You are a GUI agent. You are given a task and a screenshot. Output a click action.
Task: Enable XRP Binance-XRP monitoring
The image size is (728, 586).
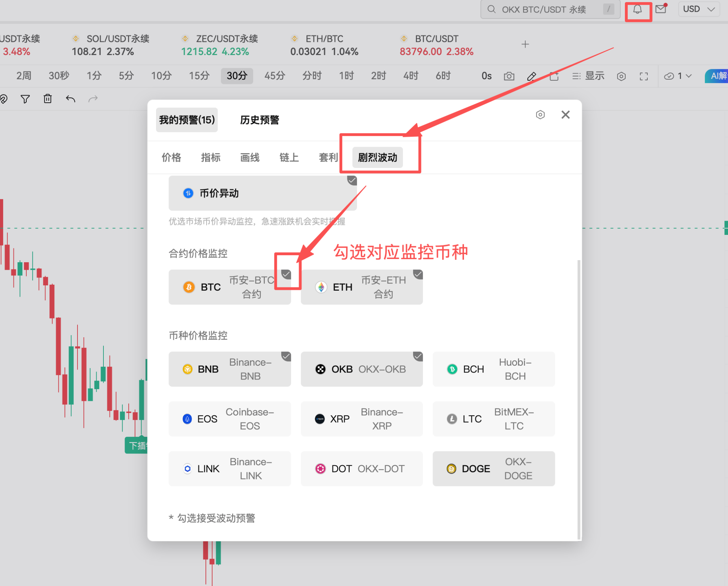tap(362, 419)
